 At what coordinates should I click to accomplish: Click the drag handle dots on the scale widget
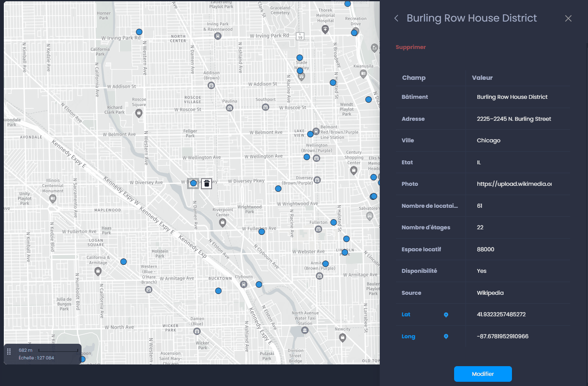[9, 351]
